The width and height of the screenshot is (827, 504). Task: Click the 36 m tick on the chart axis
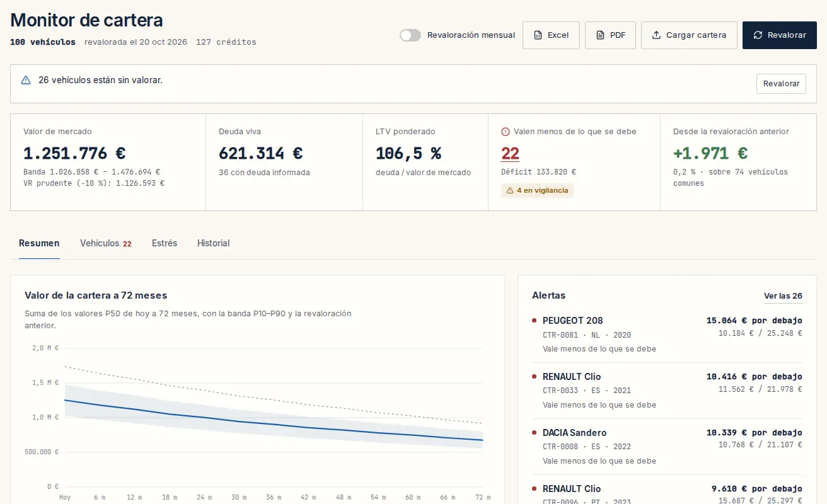point(274,498)
